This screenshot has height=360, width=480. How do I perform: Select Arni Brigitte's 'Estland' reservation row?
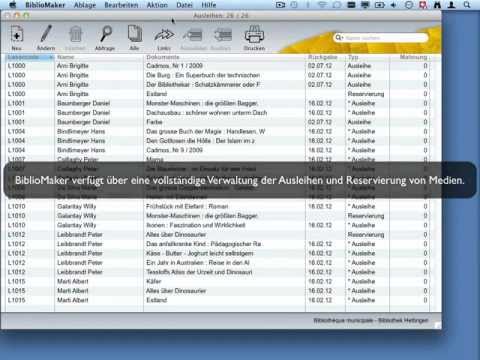218,94
